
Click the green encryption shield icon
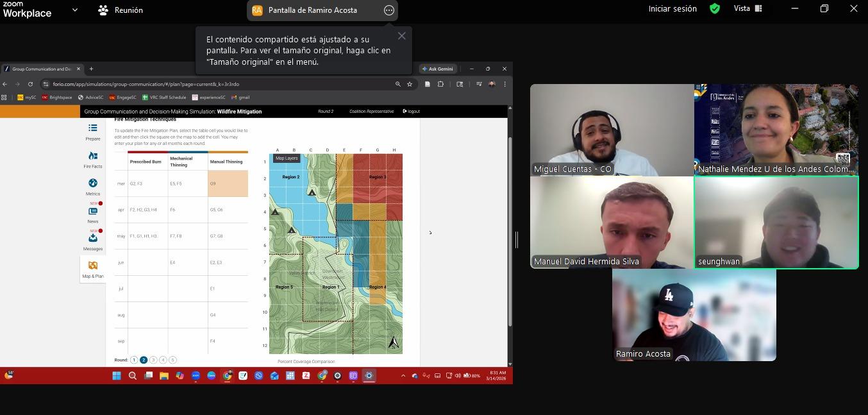tap(714, 9)
